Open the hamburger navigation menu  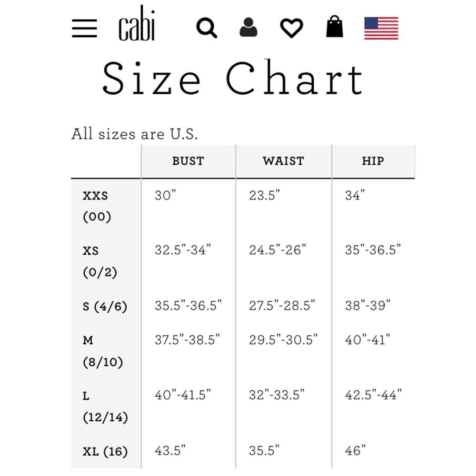pyautogui.click(x=84, y=29)
